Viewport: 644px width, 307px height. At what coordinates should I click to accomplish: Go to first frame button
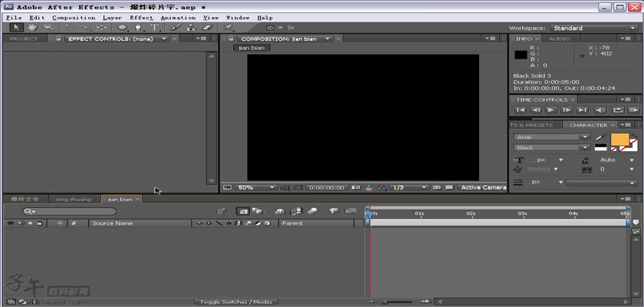pos(520,111)
